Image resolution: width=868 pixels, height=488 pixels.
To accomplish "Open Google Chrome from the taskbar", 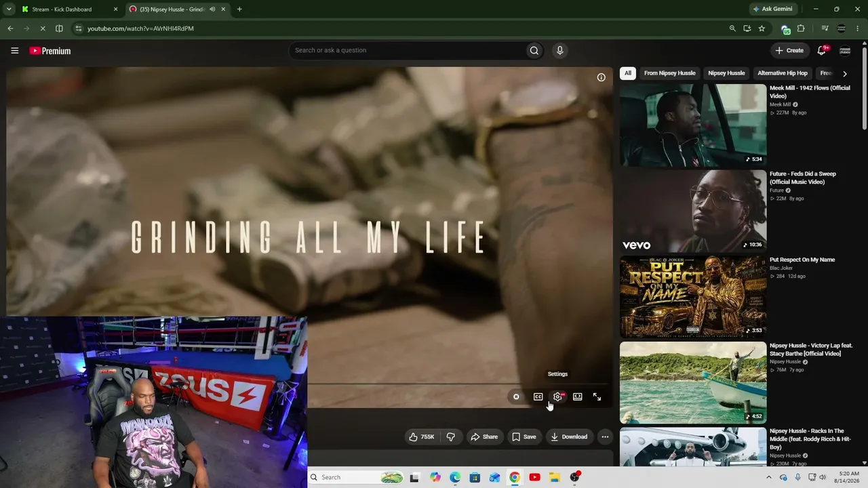I will tap(515, 477).
